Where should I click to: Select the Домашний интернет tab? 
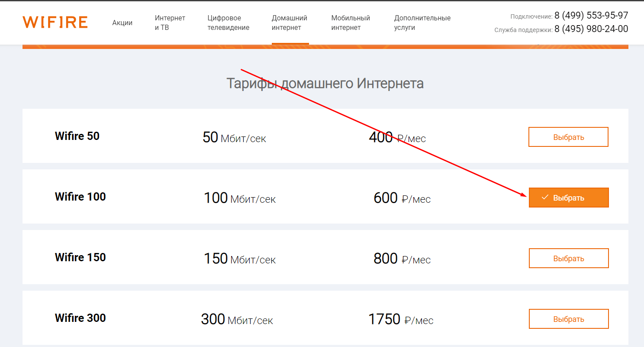[290, 23]
